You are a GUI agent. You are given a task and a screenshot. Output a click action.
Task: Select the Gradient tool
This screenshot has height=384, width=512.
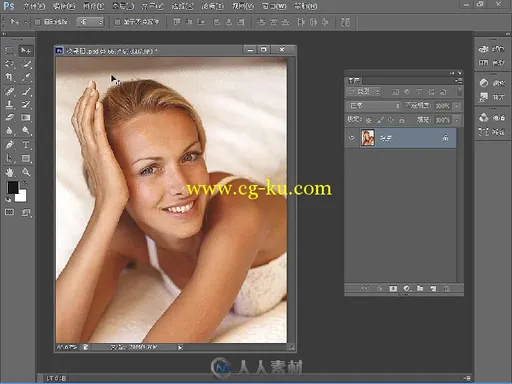click(x=26, y=117)
